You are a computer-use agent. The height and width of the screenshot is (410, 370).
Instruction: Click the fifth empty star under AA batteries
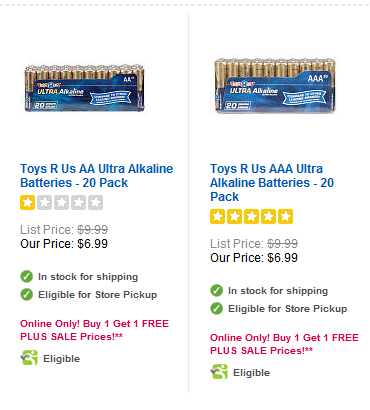pos(96,202)
